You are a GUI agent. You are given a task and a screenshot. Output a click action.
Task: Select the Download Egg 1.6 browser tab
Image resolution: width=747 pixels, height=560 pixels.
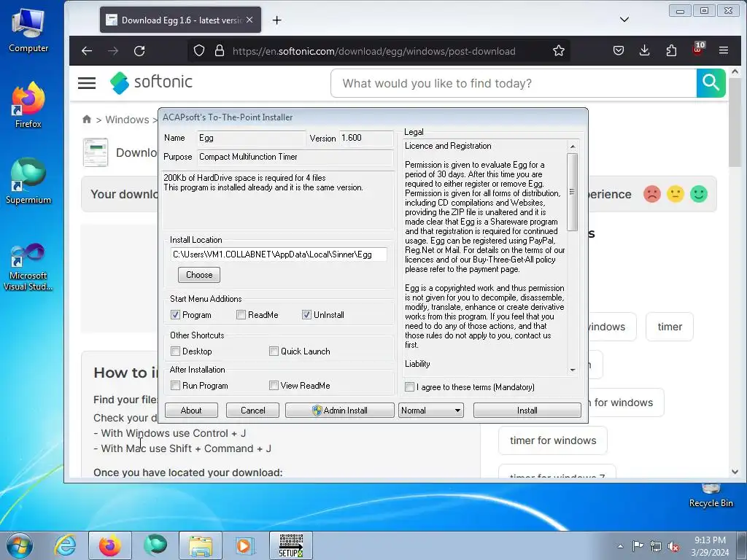(180, 20)
